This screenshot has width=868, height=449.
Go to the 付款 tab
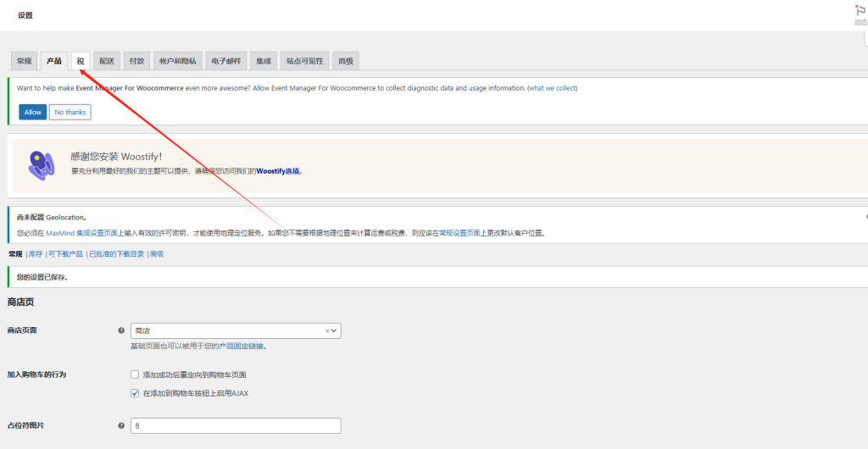[136, 61]
